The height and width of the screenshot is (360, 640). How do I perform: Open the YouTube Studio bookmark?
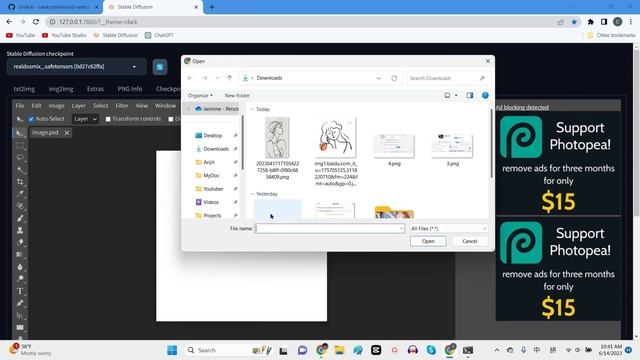coord(64,36)
